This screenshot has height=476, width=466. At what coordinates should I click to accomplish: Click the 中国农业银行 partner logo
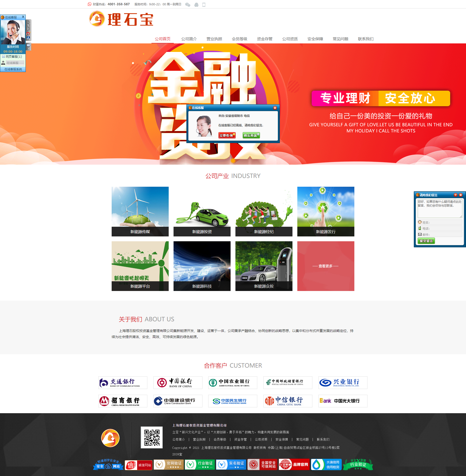[x=233, y=383]
